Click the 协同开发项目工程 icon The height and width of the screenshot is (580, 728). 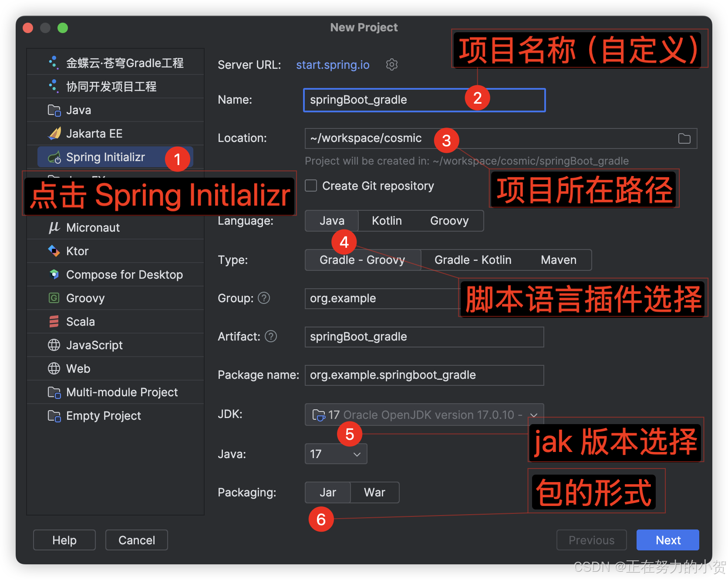[x=54, y=86]
